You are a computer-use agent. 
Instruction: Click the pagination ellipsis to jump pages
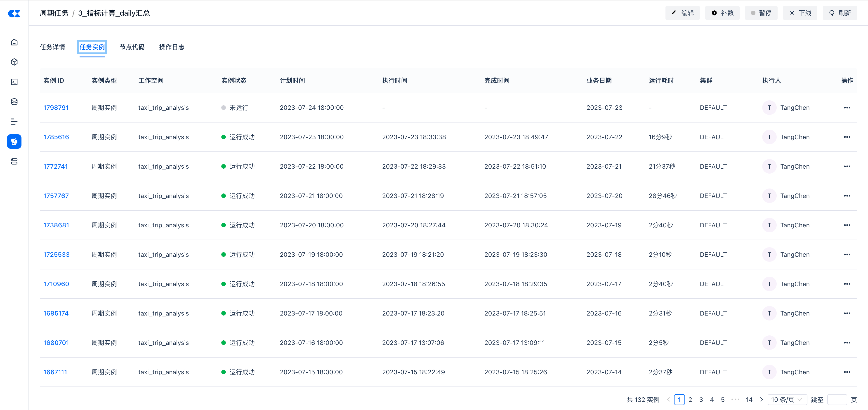tap(735, 400)
